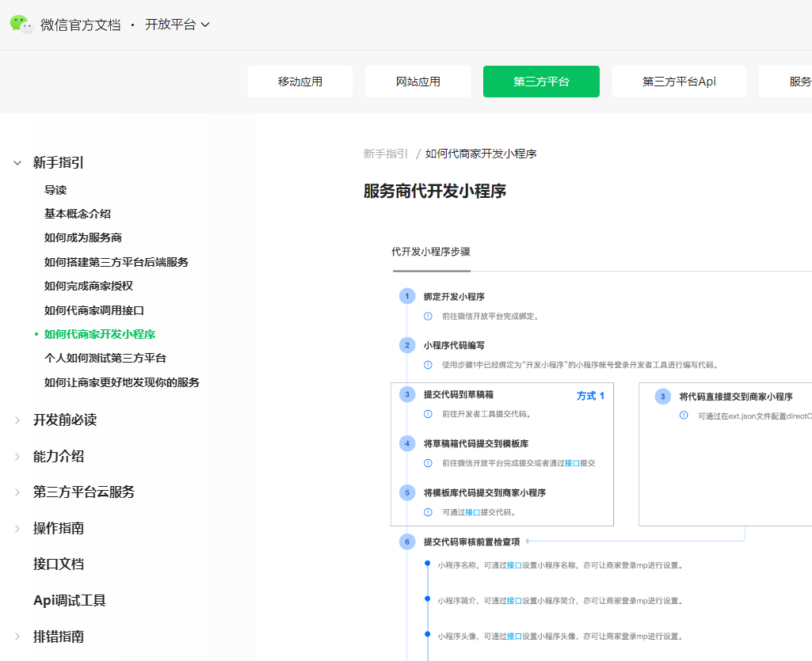Open the 微信官方文档 home link
812x661 pixels.
click(80, 25)
